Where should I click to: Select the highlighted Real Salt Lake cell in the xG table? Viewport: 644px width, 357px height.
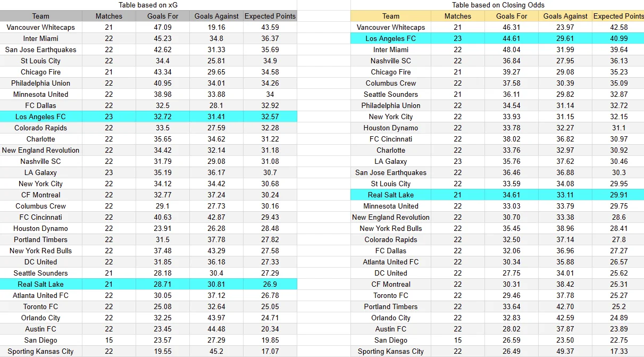pos(41,284)
